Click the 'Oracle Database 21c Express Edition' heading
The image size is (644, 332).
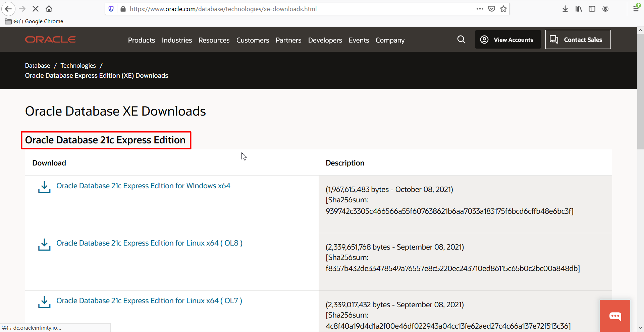coord(105,140)
